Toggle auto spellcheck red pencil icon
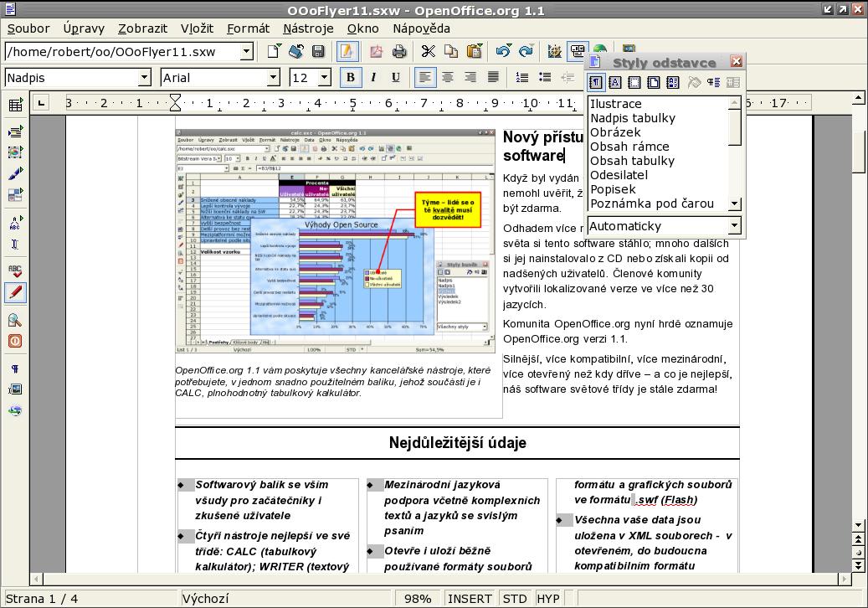 click(x=15, y=292)
